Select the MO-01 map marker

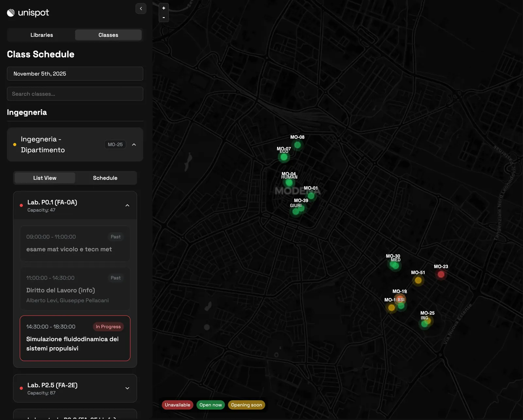point(311,196)
